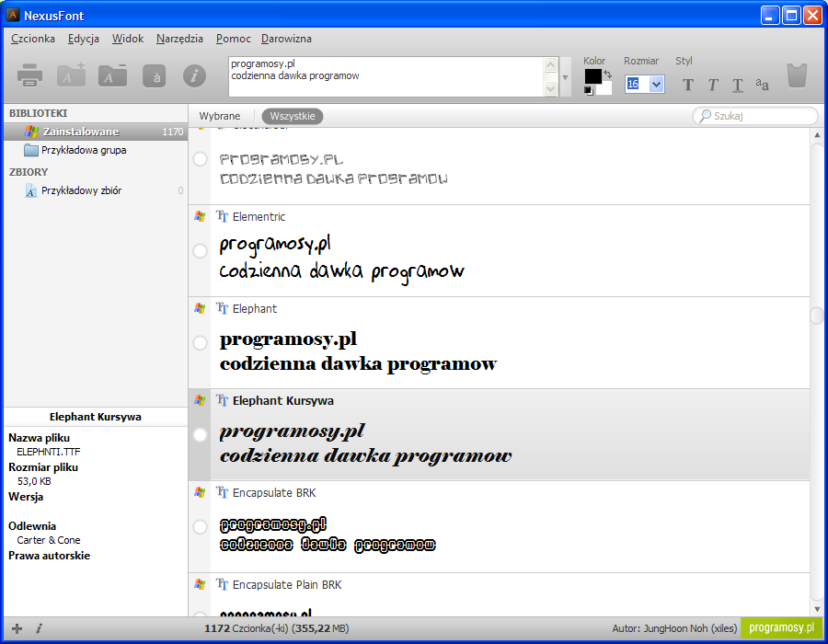
Task: Open the Pomoc menu
Action: [234, 39]
